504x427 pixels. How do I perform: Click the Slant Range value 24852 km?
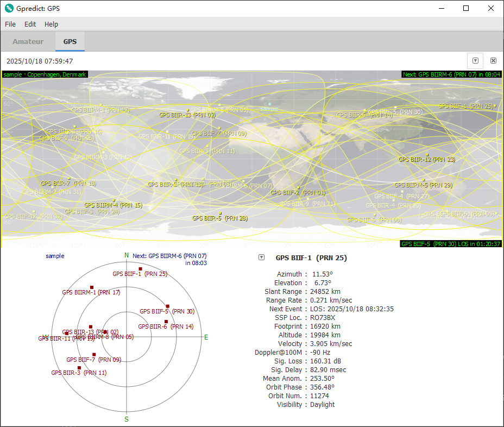pyautogui.click(x=325, y=292)
